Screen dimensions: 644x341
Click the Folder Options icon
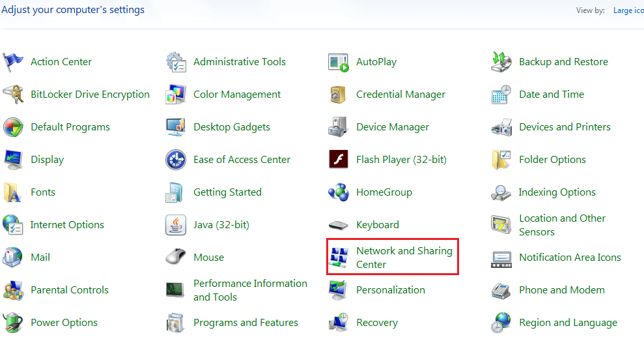[x=501, y=160]
